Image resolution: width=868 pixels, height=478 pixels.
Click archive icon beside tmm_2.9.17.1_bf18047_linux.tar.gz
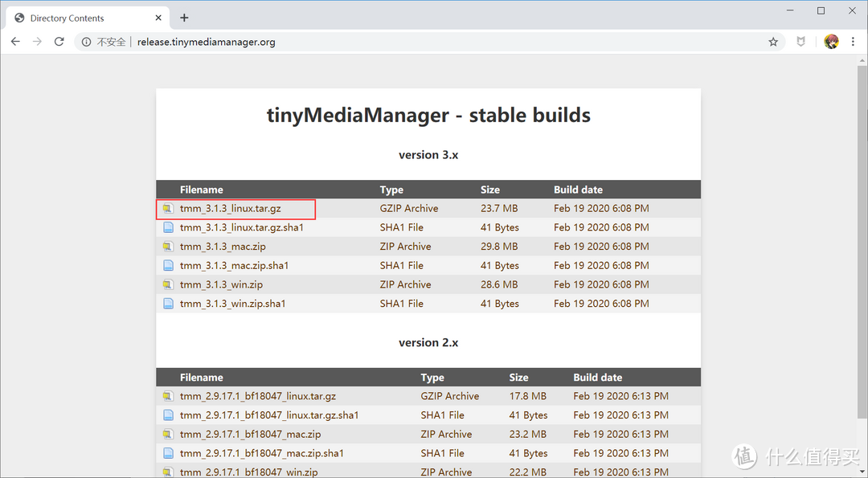[168, 396]
